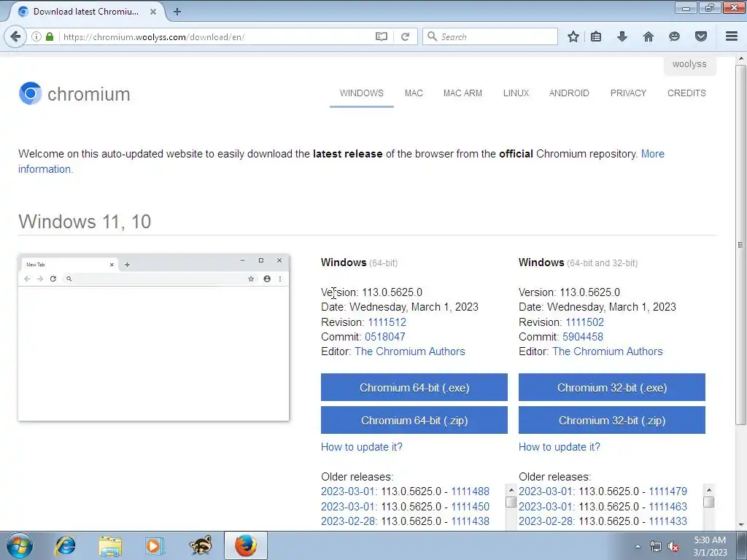Open older release 1111438
This screenshot has width=747, height=560.
[x=471, y=521]
